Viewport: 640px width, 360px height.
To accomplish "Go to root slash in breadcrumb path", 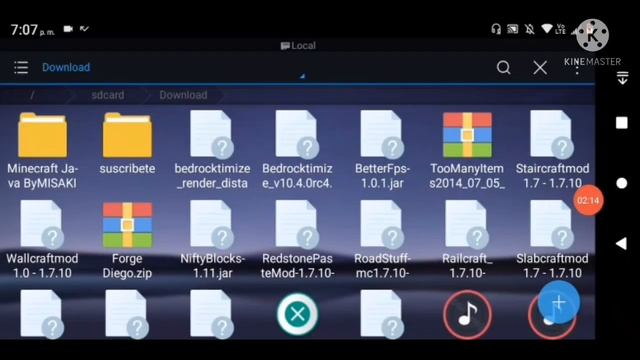I will click(x=32, y=95).
